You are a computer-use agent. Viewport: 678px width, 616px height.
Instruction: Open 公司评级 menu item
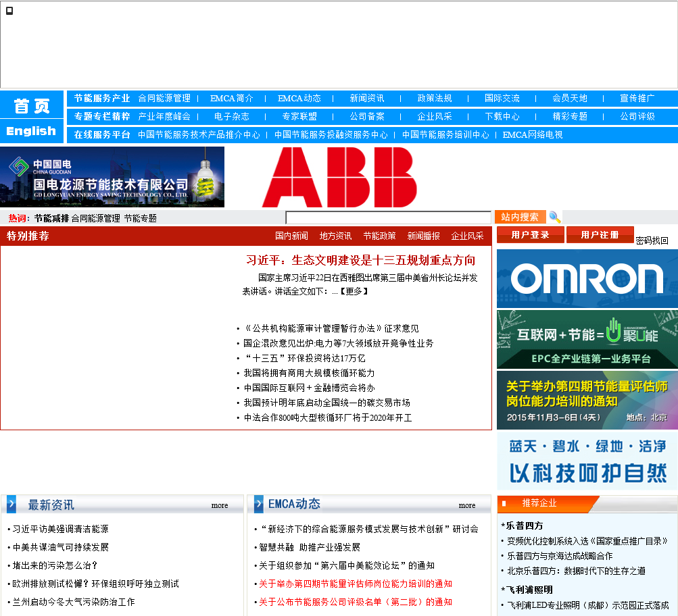(x=637, y=117)
